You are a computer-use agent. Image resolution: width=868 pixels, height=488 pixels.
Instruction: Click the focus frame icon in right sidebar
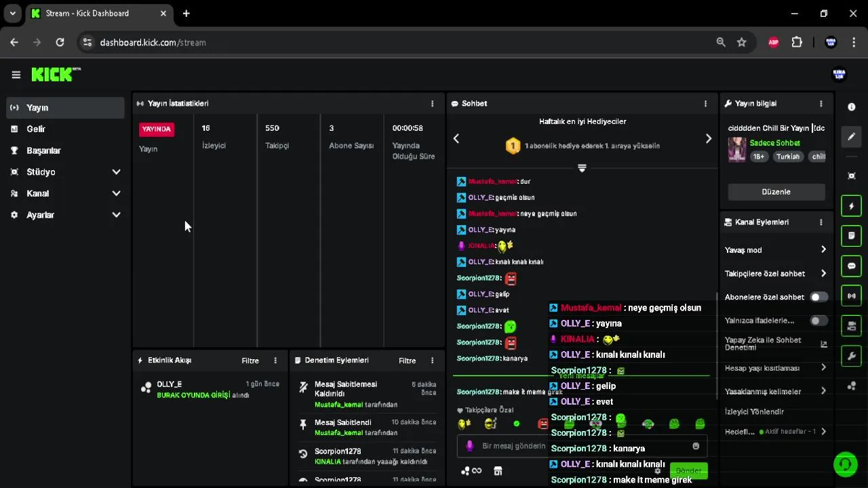pyautogui.click(x=852, y=176)
